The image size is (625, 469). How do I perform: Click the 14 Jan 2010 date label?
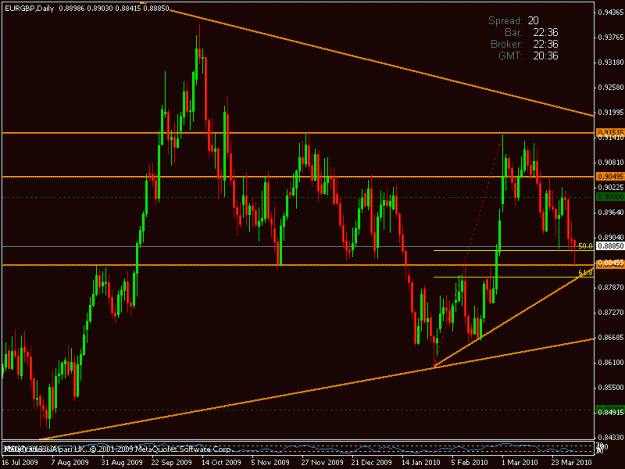421,463
